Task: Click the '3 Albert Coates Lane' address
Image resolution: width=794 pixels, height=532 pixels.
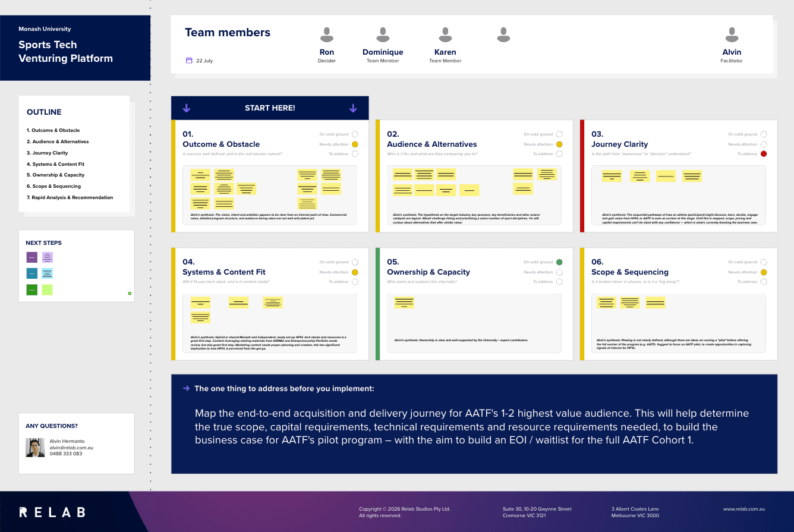Action: click(x=635, y=509)
